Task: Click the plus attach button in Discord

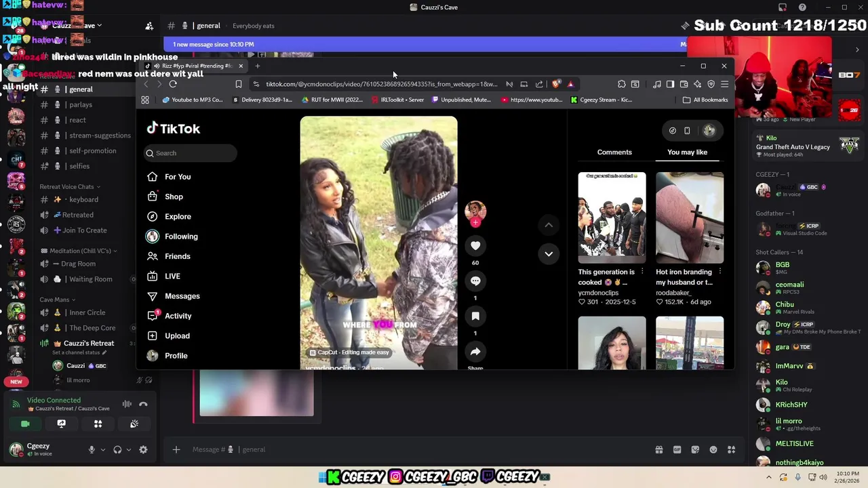Action: 176,449
